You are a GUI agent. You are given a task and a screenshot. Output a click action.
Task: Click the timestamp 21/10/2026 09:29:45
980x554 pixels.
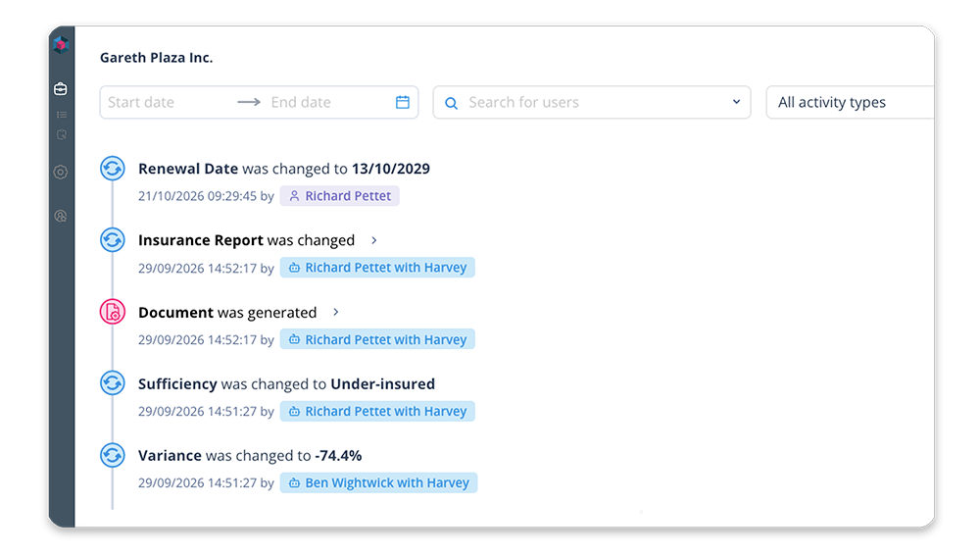pos(198,196)
